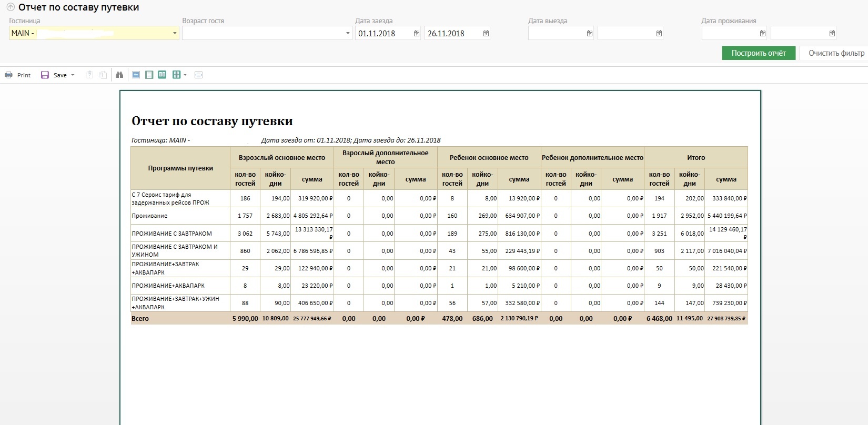The width and height of the screenshot is (868, 425).
Task: Open the Save format dropdown arrow
Action: (73, 75)
